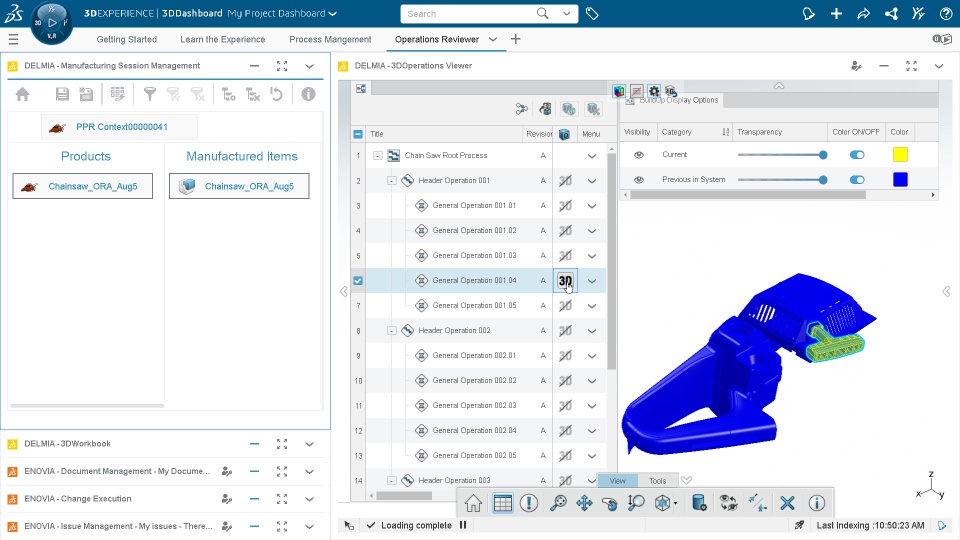Switch to the Tools tab in viewer toolbar

pos(658,481)
